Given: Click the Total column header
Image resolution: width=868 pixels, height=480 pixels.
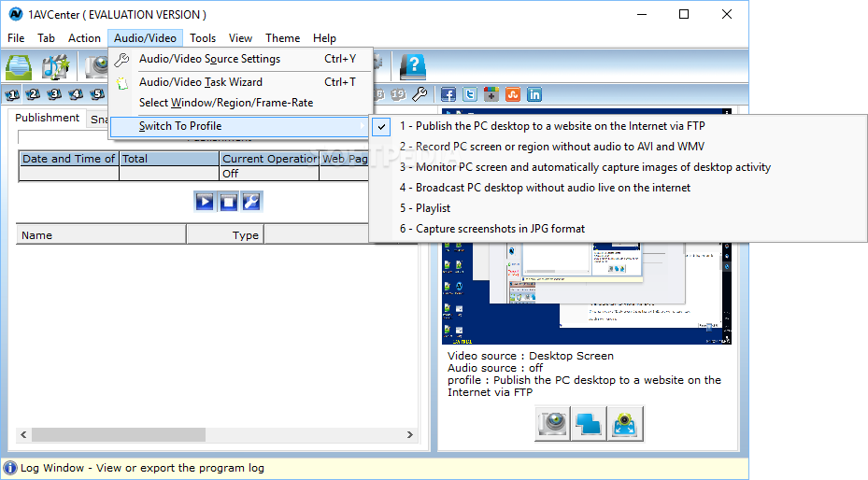Looking at the screenshot, I should point(169,159).
